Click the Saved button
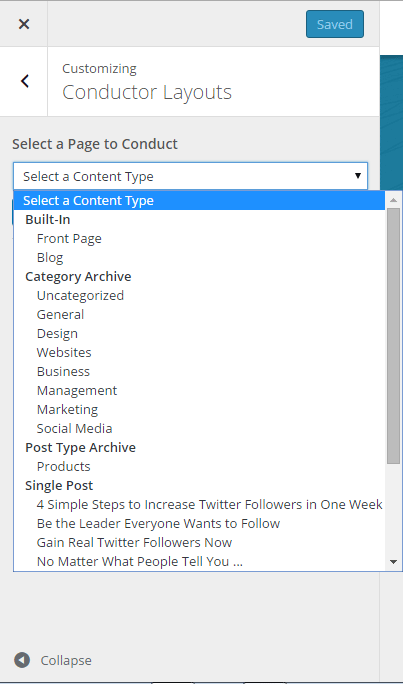This screenshot has height=684, width=403. click(335, 24)
